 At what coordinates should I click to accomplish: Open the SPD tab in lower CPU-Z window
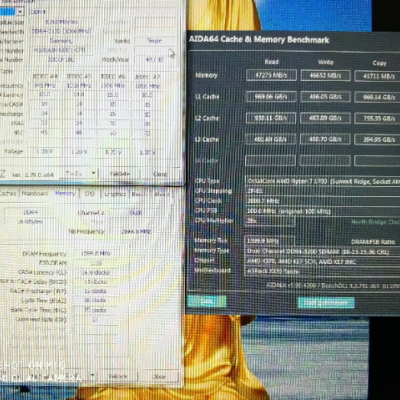pos(89,194)
